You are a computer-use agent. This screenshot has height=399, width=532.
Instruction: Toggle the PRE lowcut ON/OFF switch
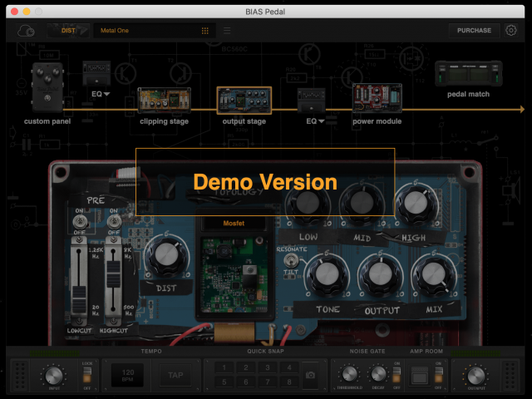pos(80,222)
